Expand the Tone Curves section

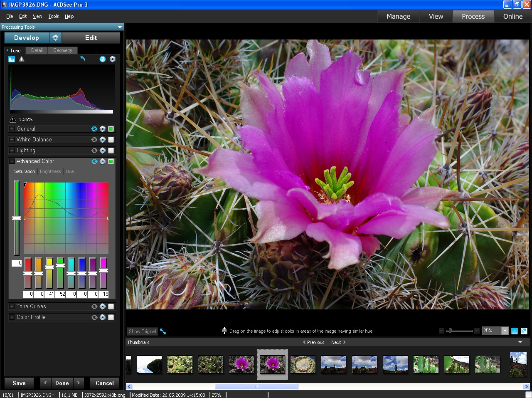11,306
